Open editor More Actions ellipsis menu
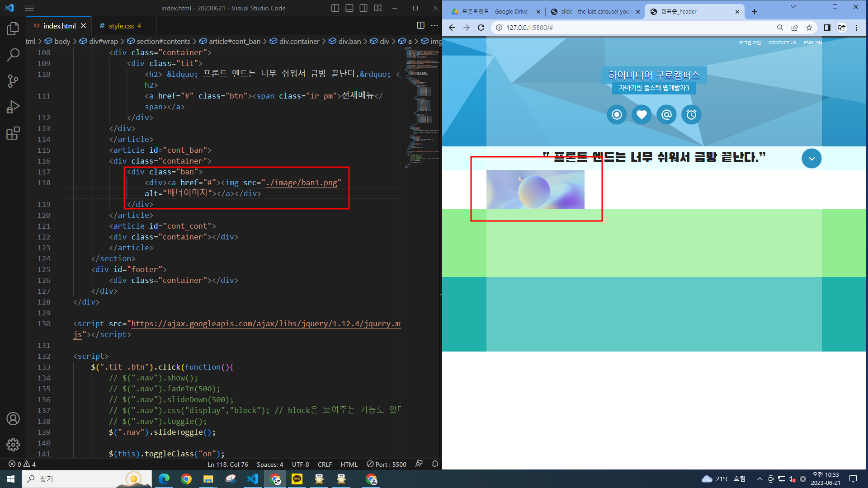Viewport: 868px width, 488px height. [434, 26]
